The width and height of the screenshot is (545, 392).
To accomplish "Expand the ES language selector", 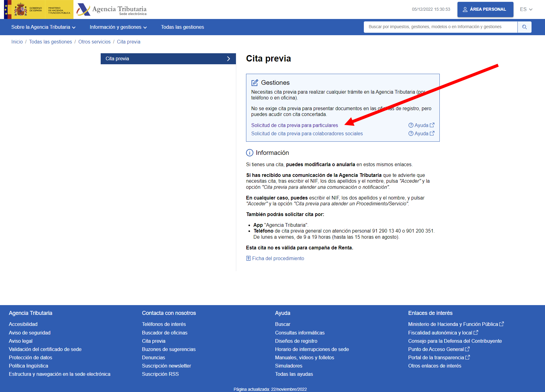I will pyautogui.click(x=526, y=9).
